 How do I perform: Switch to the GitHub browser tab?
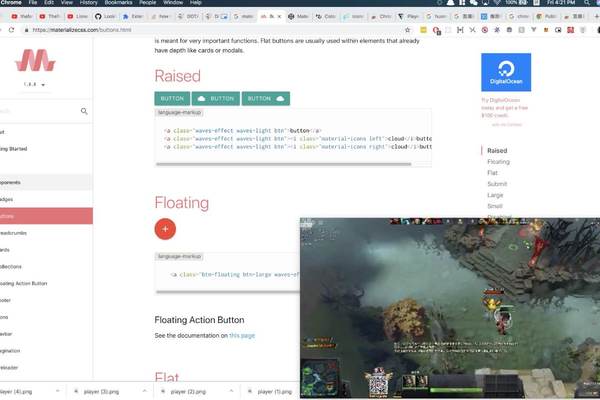(x=105, y=16)
